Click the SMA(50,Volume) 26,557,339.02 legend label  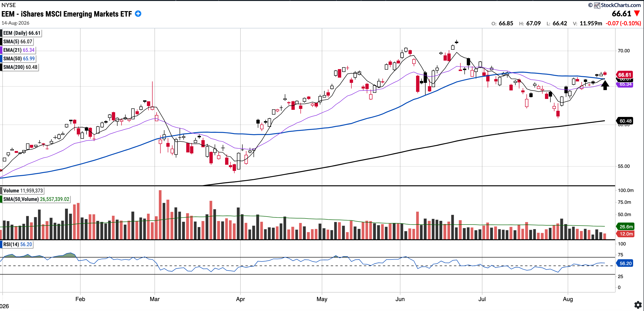pyautogui.click(x=36, y=199)
